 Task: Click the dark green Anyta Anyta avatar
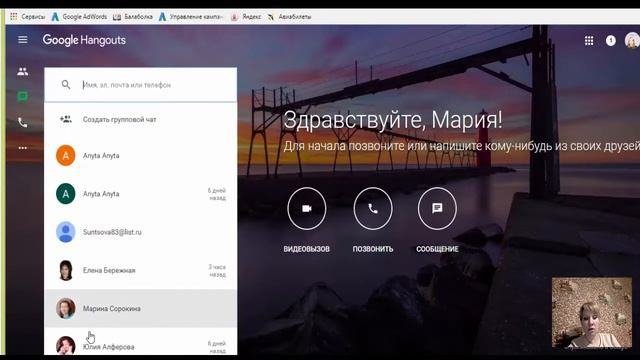click(x=66, y=194)
